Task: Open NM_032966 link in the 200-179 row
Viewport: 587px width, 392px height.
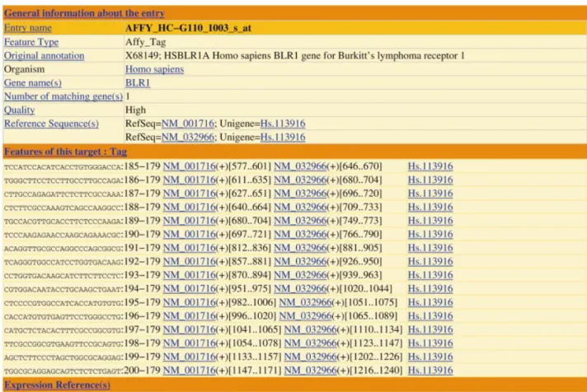Action: [311, 371]
